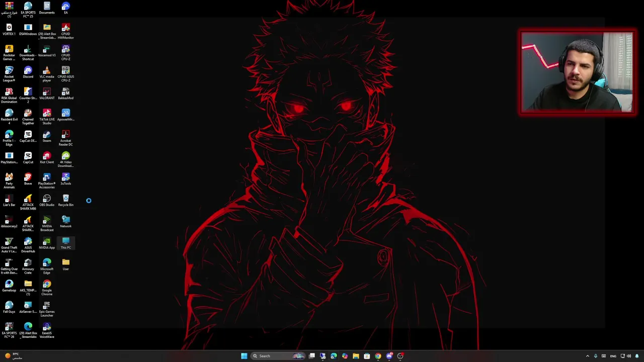
Task: Open Microsoft Edge desktop shortcut
Action: click(47, 266)
